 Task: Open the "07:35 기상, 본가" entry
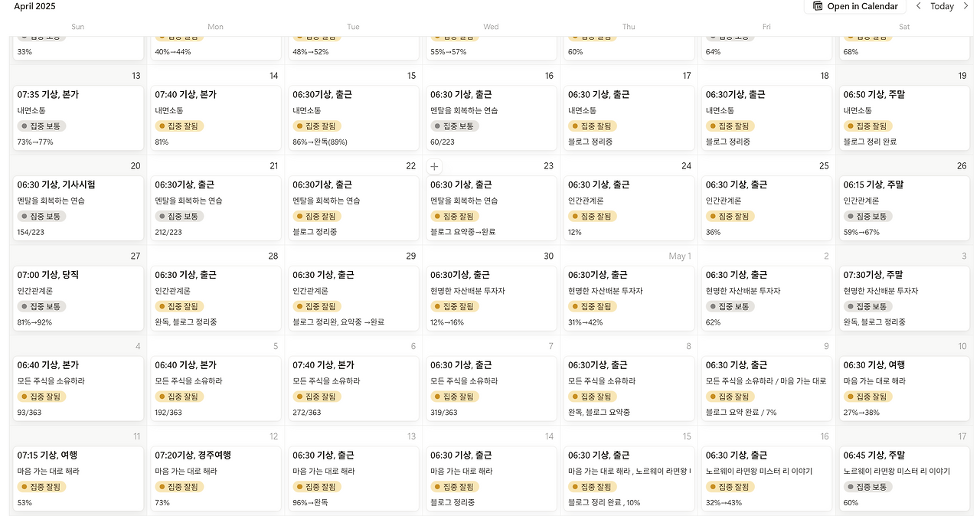[x=48, y=95]
